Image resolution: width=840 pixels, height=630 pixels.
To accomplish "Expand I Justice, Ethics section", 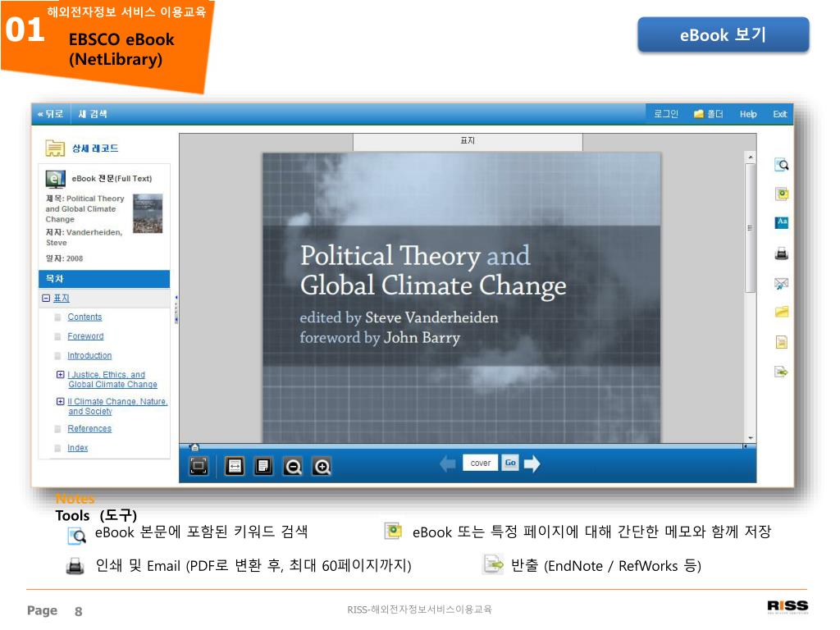I will tap(60, 374).
